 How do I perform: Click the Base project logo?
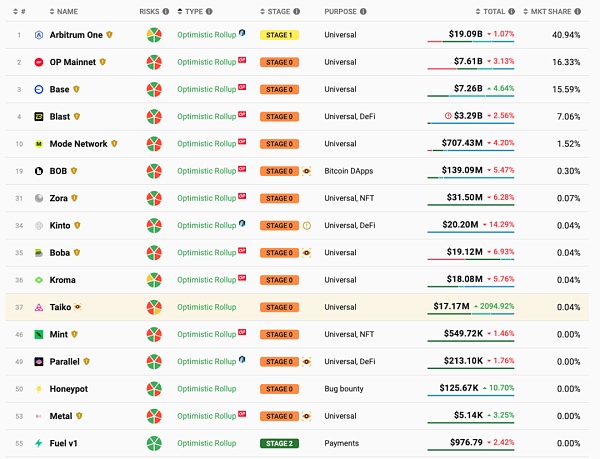tap(39, 89)
